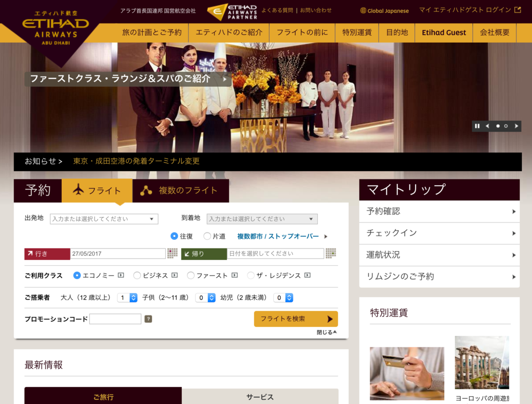Click the Global Japanese language selector
532x404 pixels.
[x=384, y=10]
